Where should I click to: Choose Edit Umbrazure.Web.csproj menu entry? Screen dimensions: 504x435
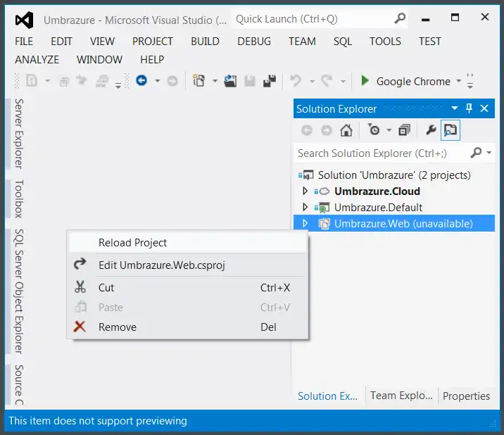click(x=187, y=265)
